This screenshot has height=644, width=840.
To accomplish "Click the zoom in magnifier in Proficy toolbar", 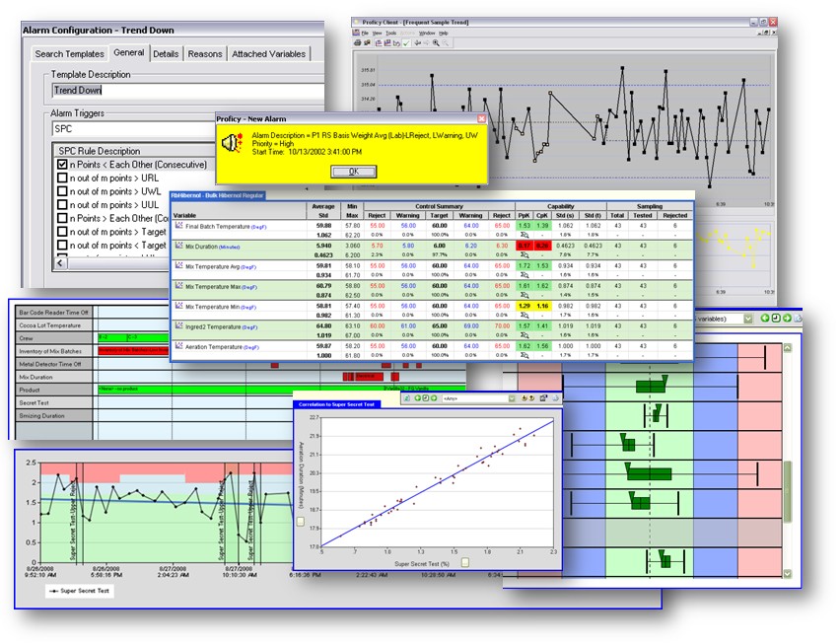I will pos(436,42).
